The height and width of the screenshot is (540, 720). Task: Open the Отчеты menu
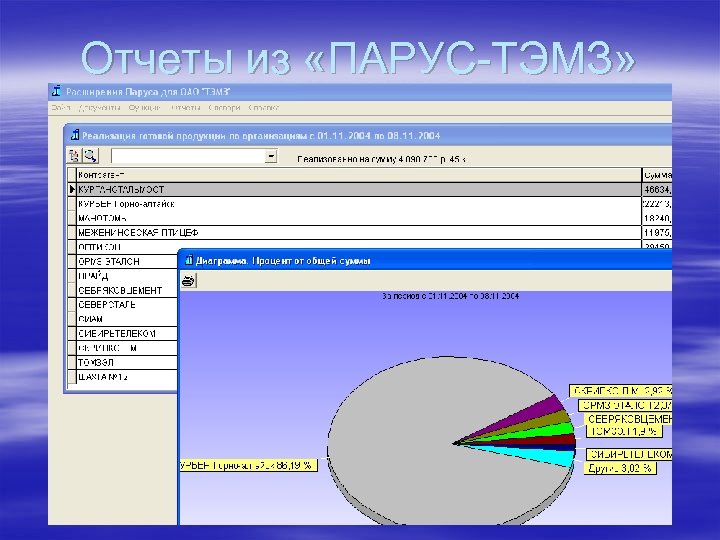click(x=186, y=107)
